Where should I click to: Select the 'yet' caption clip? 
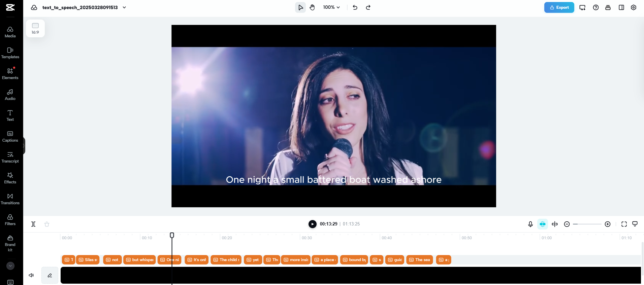pos(253,260)
